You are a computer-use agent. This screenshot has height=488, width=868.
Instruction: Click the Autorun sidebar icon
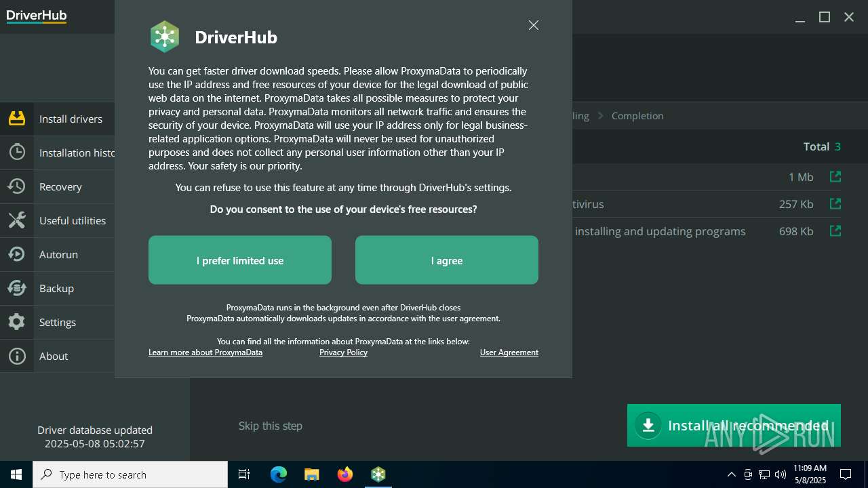coord(17,254)
